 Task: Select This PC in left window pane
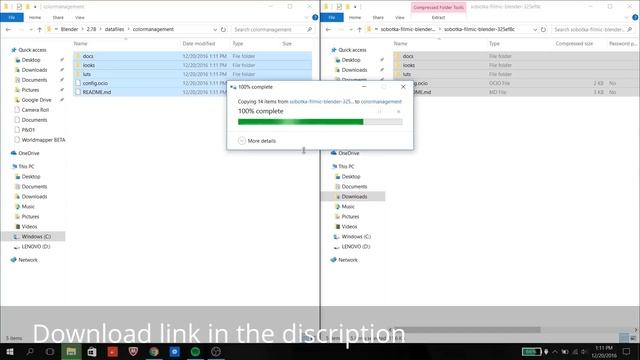coord(26,166)
